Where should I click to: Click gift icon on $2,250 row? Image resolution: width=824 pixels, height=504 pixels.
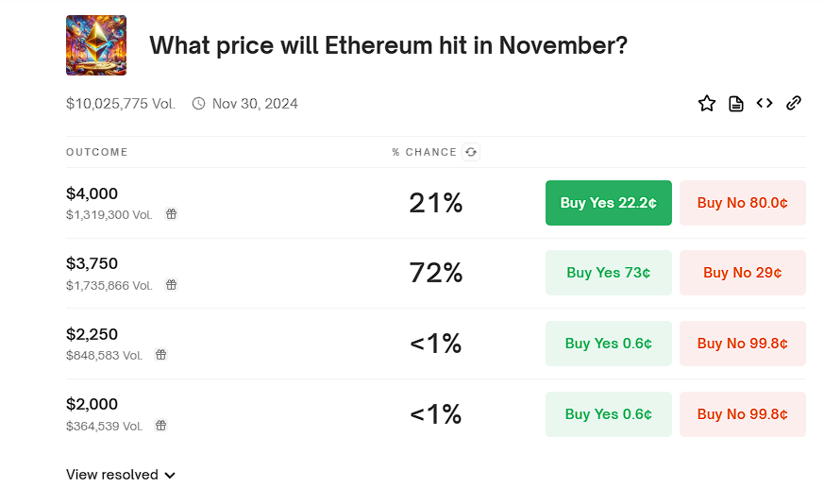click(x=161, y=355)
